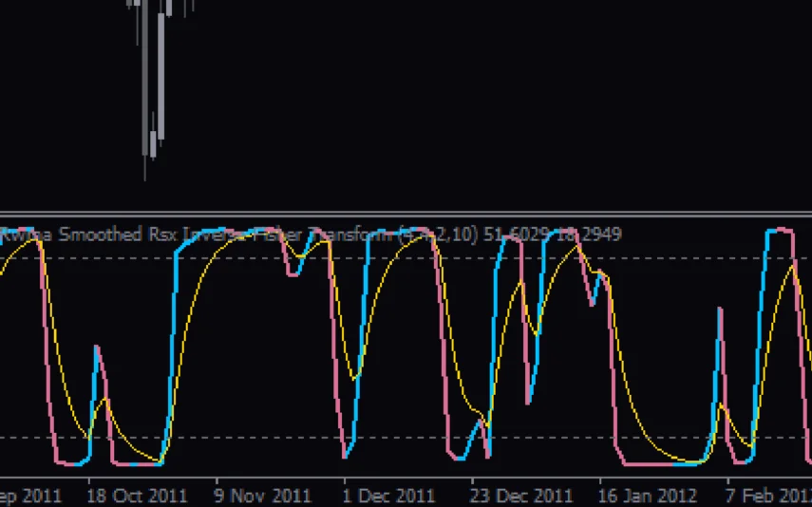The height and width of the screenshot is (507, 812).
Task: Select the 18 Oct 2011 date label
Action: [x=137, y=496]
